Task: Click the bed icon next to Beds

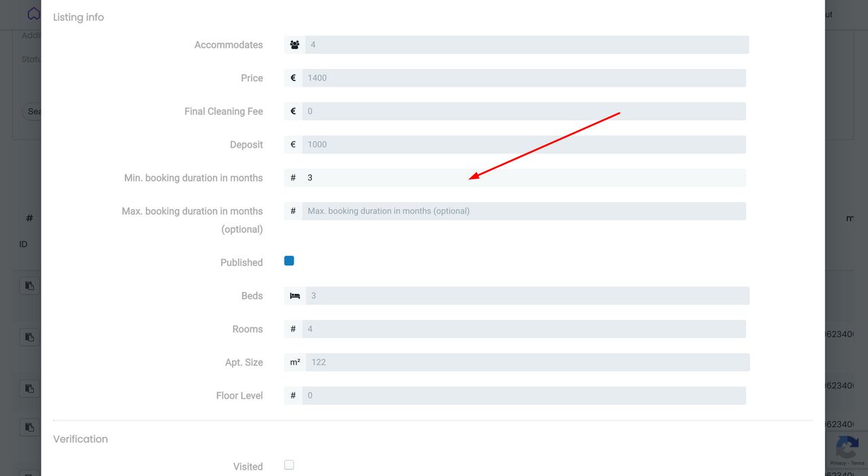Action: tap(294, 296)
